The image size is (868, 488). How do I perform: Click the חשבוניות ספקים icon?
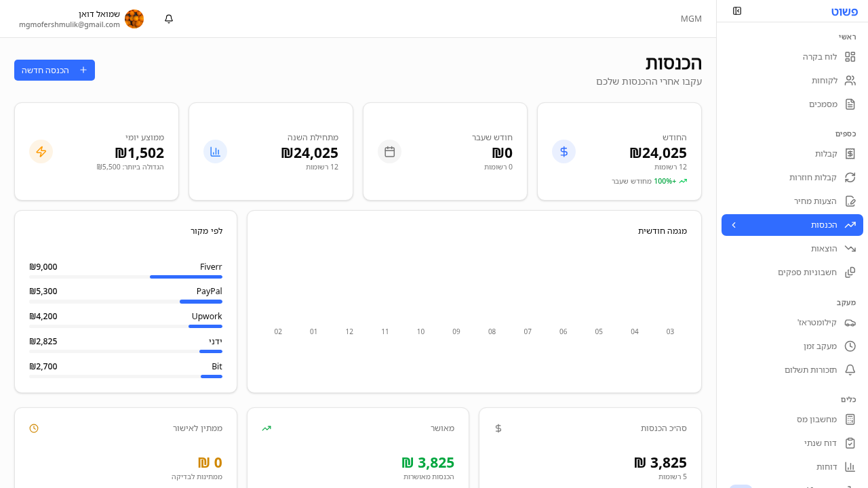[850, 272]
